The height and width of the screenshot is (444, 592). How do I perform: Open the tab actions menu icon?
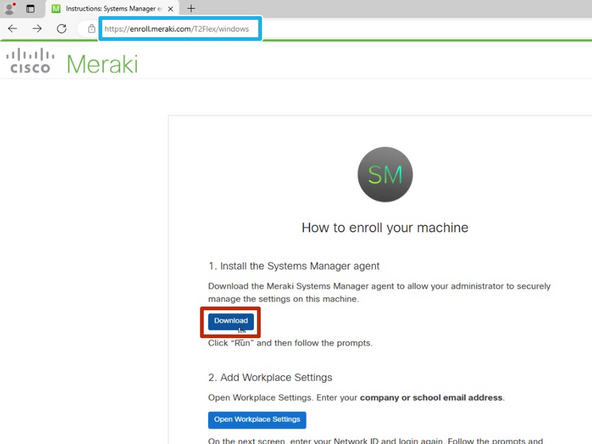[x=31, y=9]
